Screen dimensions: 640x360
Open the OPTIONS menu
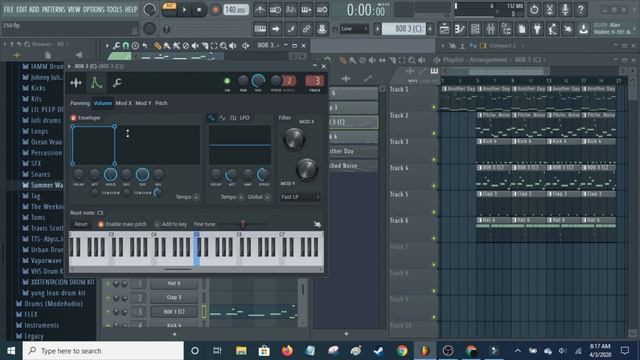click(93, 9)
